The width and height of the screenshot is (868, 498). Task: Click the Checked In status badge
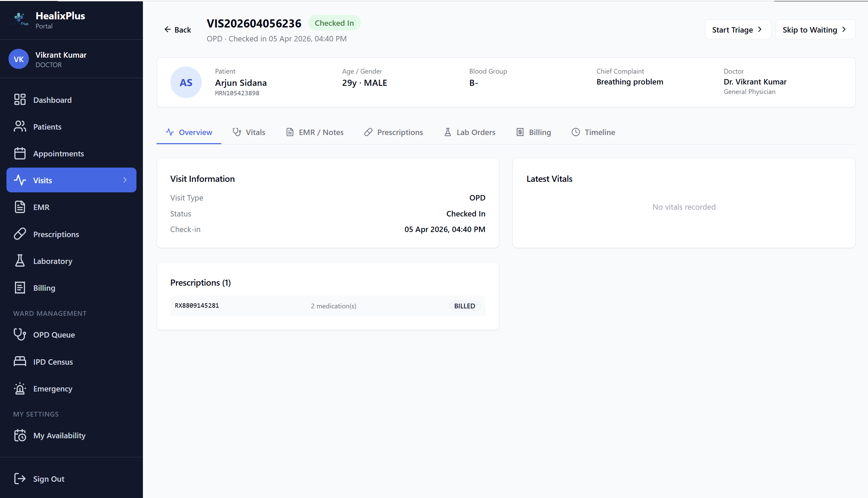(334, 23)
